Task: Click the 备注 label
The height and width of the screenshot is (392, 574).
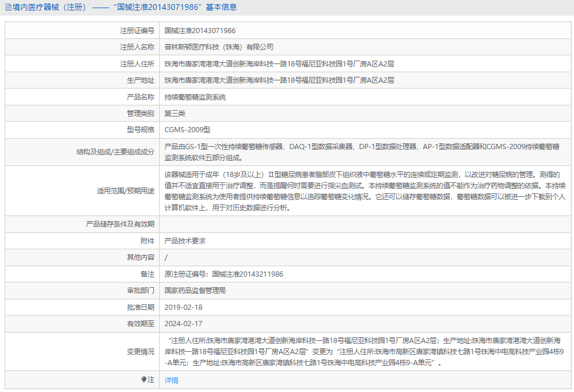Action: point(147,274)
